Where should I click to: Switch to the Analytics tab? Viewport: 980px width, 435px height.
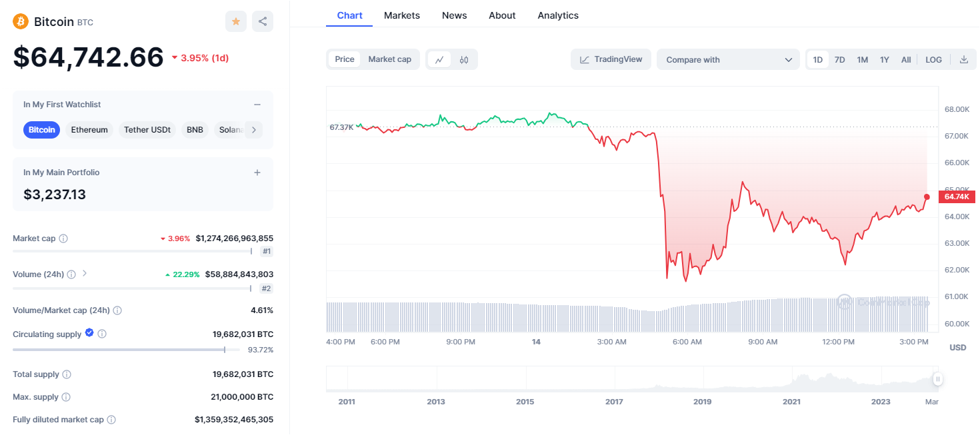pos(558,15)
